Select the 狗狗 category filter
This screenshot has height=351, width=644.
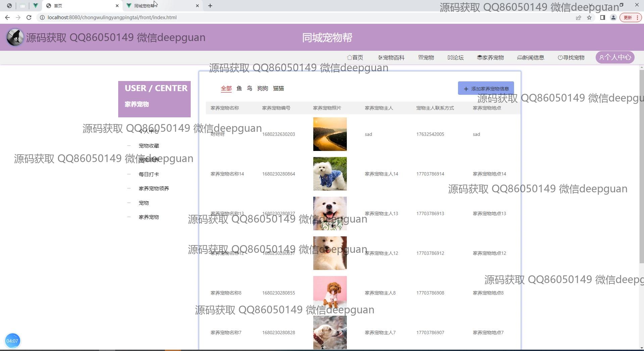click(262, 88)
